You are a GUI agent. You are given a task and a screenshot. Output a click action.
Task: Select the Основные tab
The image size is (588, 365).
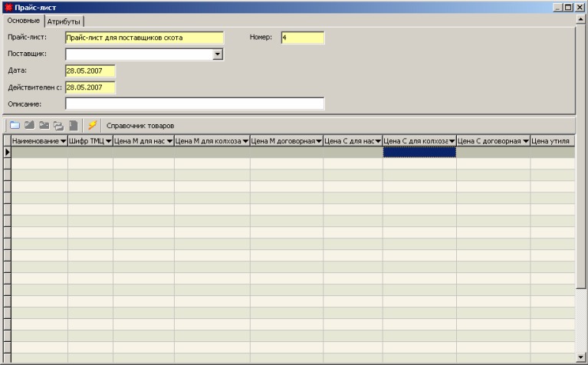coord(23,21)
